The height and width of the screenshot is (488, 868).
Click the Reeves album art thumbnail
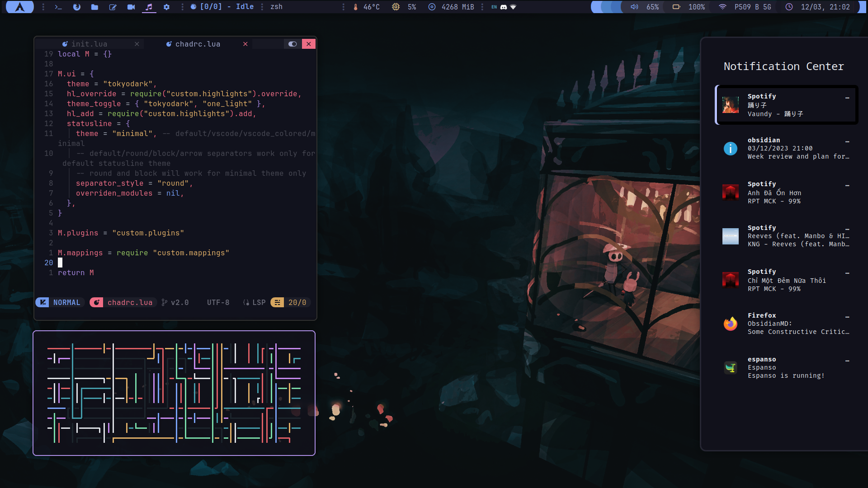click(x=730, y=236)
